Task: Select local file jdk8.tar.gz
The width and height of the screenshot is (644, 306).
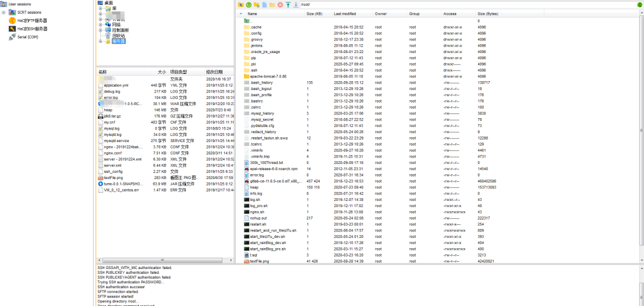Action: (109, 116)
